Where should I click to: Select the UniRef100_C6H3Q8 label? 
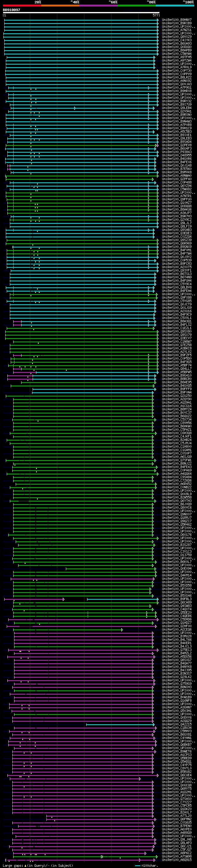pyautogui.click(x=177, y=433)
